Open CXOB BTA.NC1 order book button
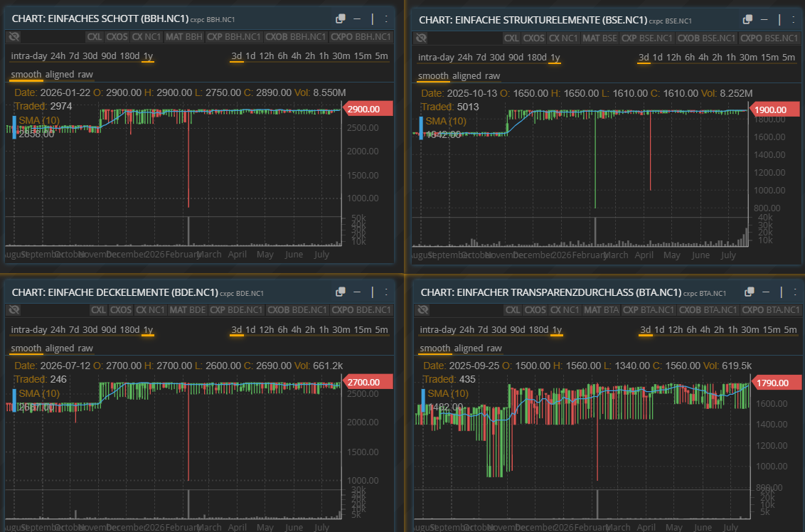The height and width of the screenshot is (532, 805). pos(708,309)
